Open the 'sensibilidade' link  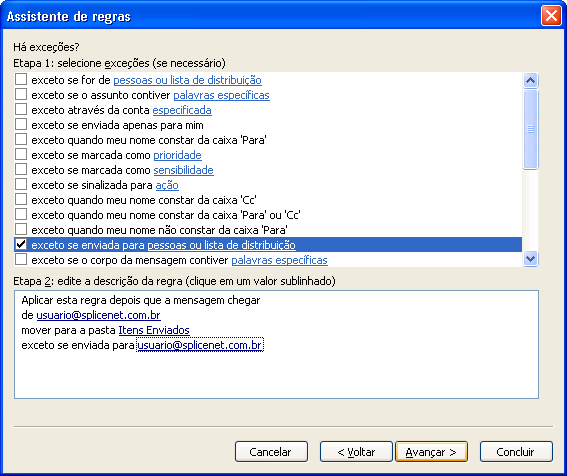183,170
